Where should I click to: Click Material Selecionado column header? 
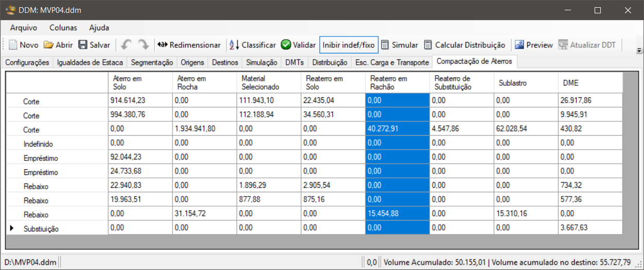click(x=269, y=82)
